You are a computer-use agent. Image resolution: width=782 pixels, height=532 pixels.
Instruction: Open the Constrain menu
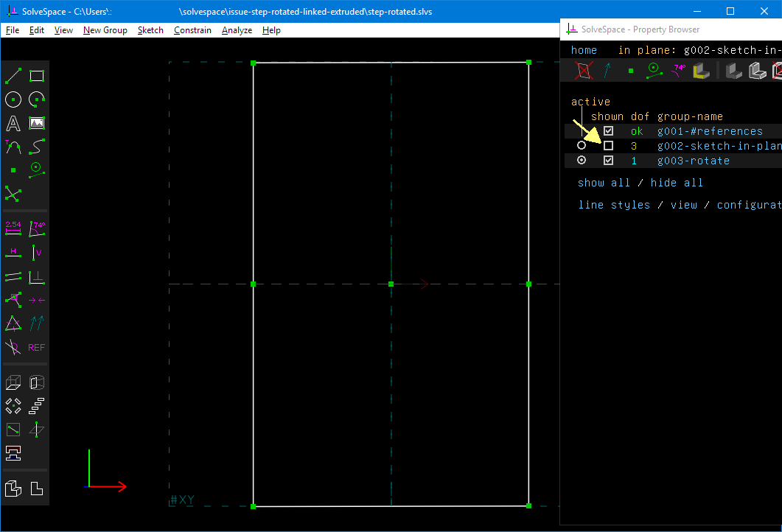pyautogui.click(x=192, y=30)
